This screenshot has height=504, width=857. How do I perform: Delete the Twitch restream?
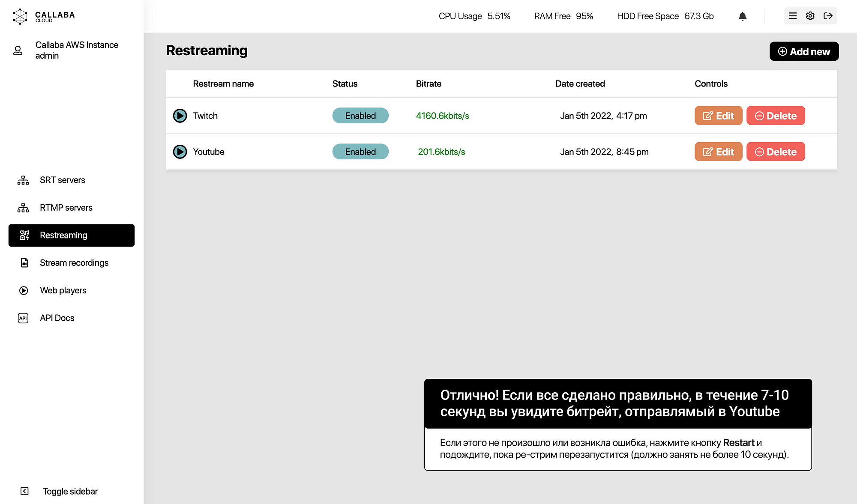(776, 116)
